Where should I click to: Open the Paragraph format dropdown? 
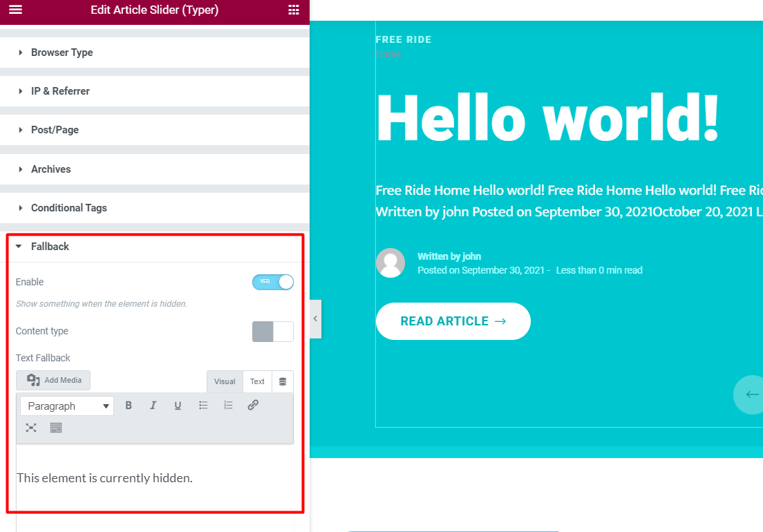pos(67,406)
